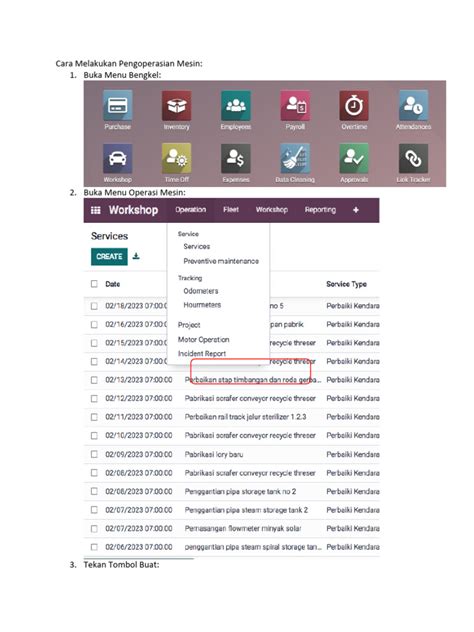Click the CREATE button

pos(109,256)
